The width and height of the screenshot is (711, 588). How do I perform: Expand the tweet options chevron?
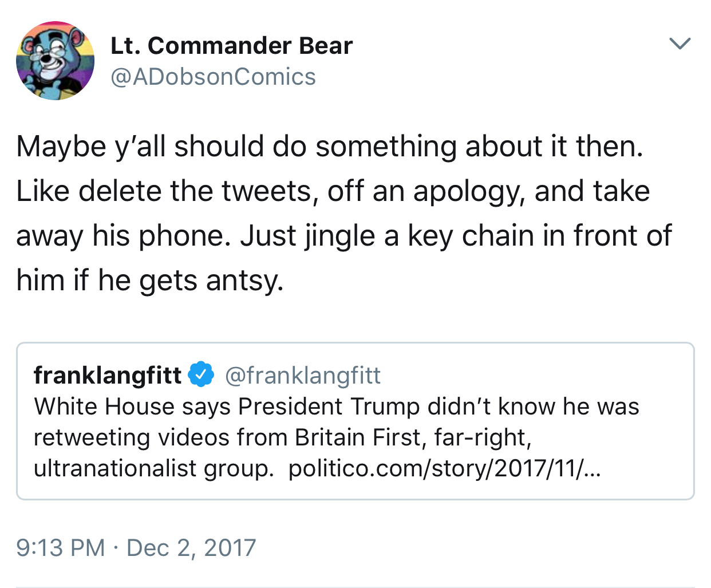click(x=680, y=44)
